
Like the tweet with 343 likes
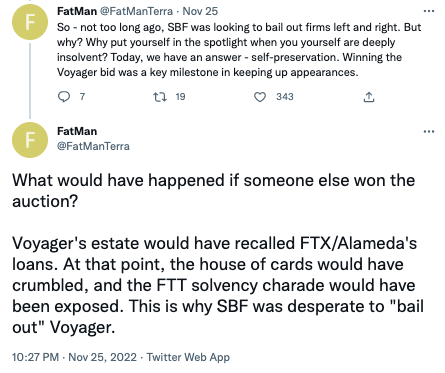[x=260, y=97]
